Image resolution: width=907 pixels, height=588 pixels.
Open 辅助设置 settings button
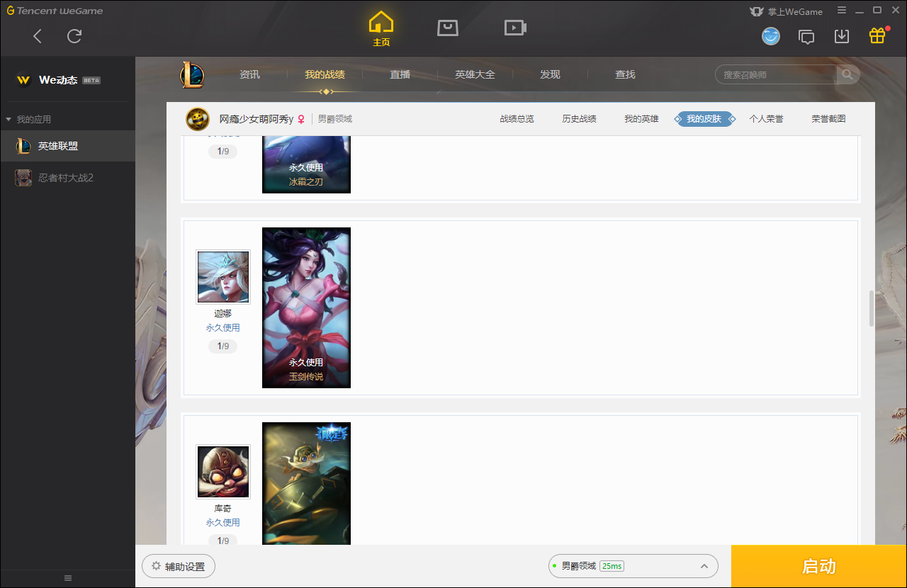pyautogui.click(x=179, y=567)
